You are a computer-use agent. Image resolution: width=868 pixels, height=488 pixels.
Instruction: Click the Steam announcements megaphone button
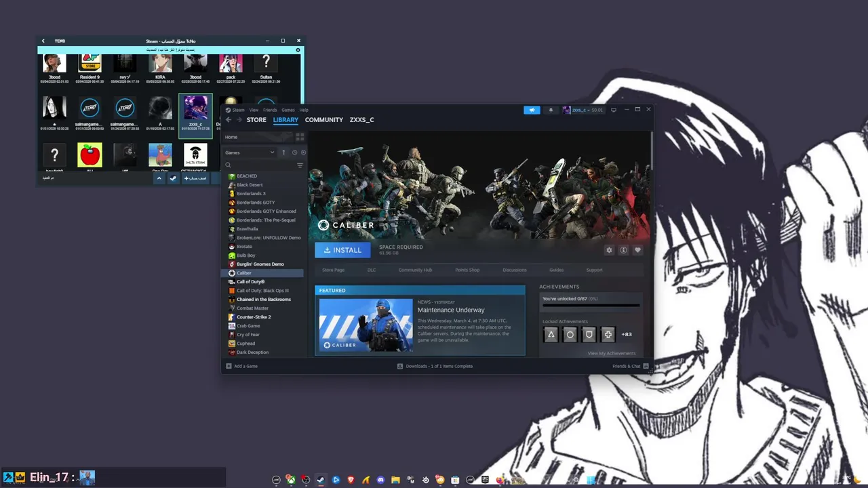[532, 110]
